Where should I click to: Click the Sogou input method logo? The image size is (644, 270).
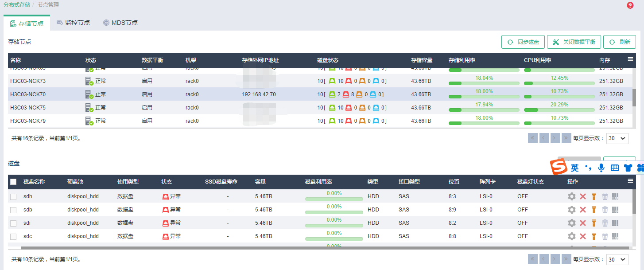pyautogui.click(x=559, y=167)
